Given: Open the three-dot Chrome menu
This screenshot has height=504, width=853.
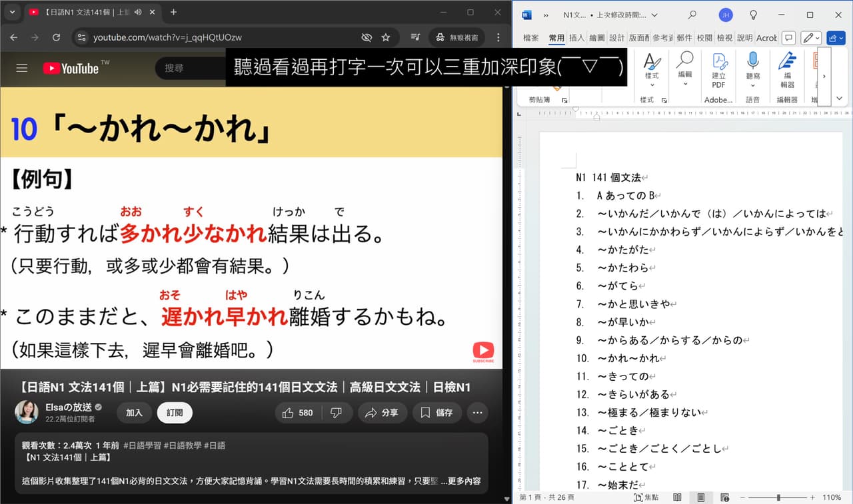Looking at the screenshot, I should [x=498, y=37].
